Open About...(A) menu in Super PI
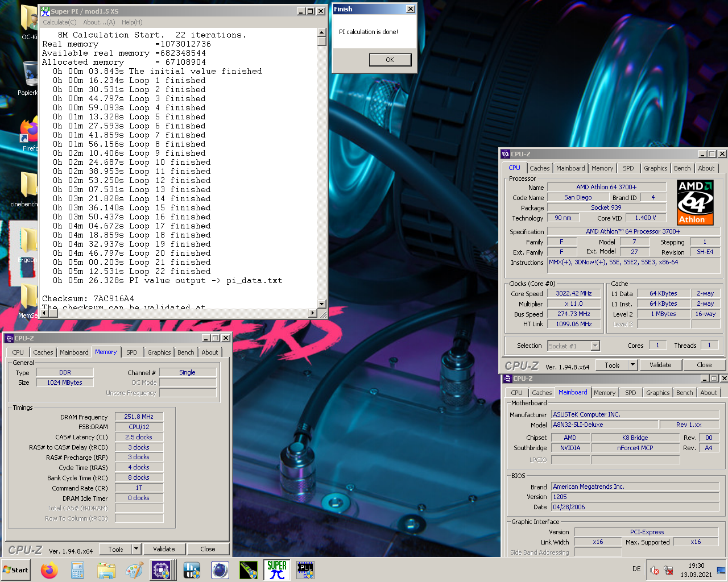The height and width of the screenshot is (582, 728). pos(99,22)
